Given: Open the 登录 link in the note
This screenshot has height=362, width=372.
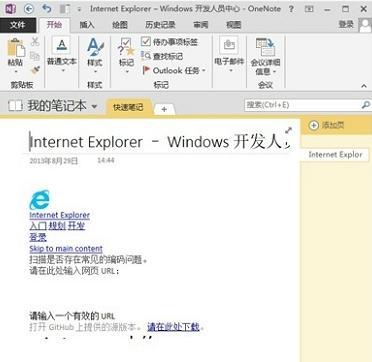Looking at the screenshot, I should point(38,237).
